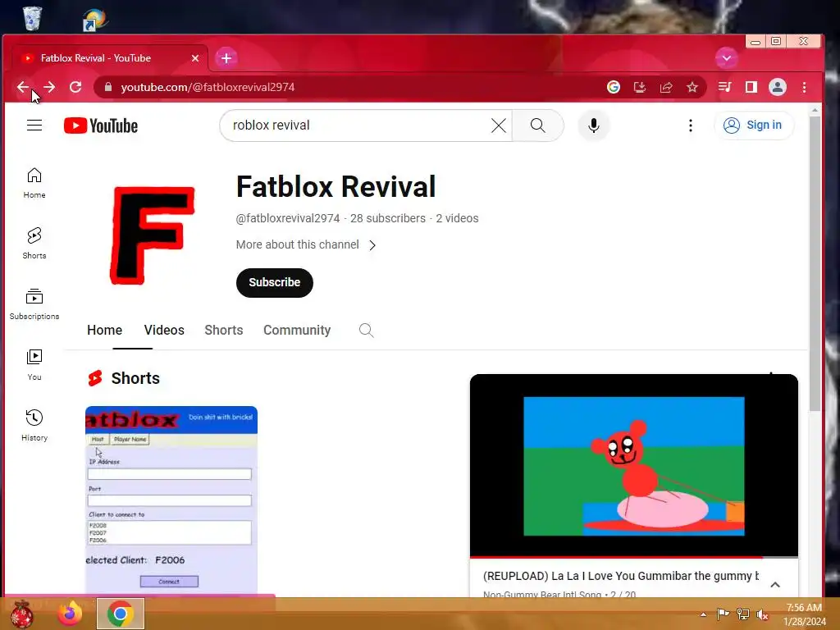Click the YouTube logo
This screenshot has height=630, width=840.
coord(101,126)
